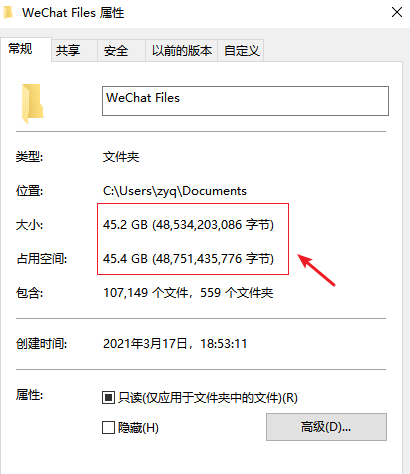
Task: Click the WeChat Files name field
Action: pos(245,101)
